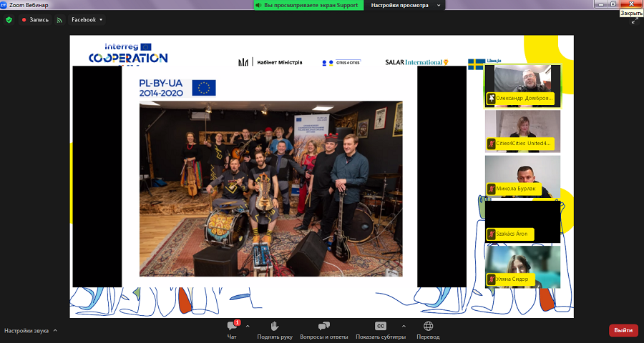Open the subtitles options chevron
Viewport: 644px width, 343px height.
pyautogui.click(x=403, y=326)
